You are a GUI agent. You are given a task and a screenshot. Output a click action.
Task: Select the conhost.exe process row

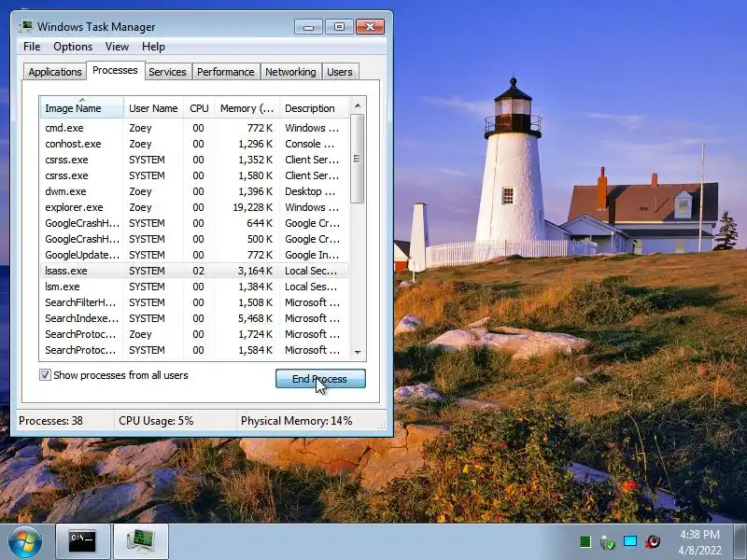[194, 144]
